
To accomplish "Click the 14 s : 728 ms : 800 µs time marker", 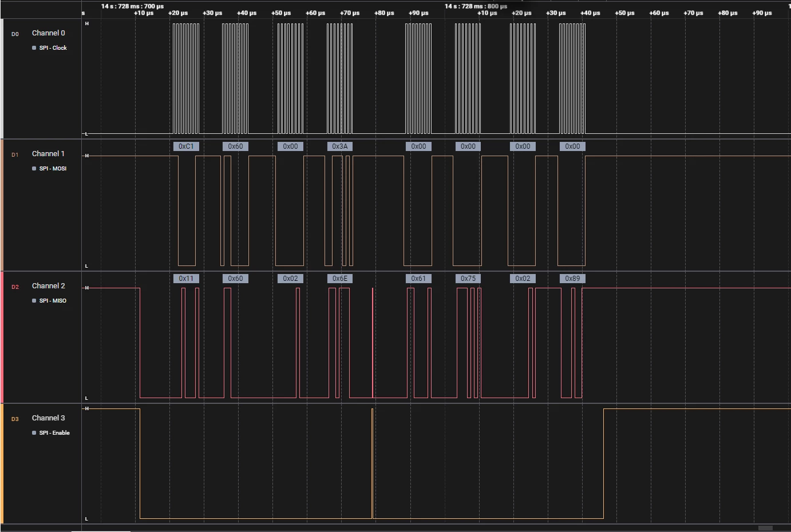I will click(x=476, y=6).
